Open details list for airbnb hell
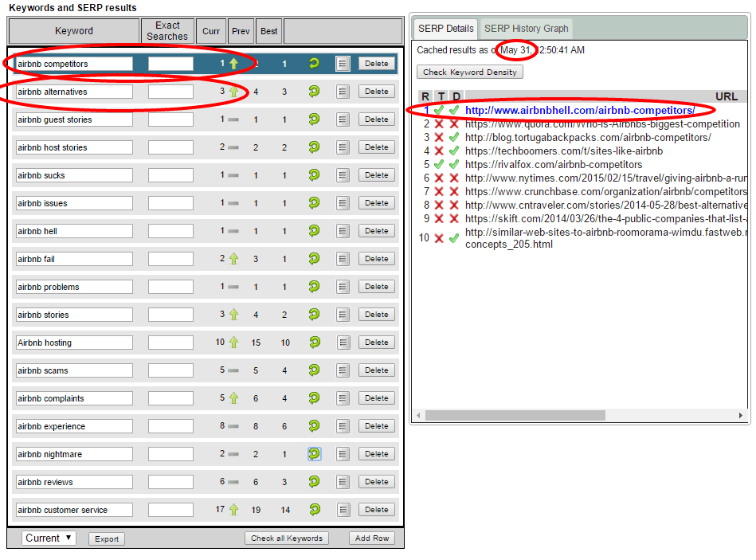 click(x=343, y=231)
